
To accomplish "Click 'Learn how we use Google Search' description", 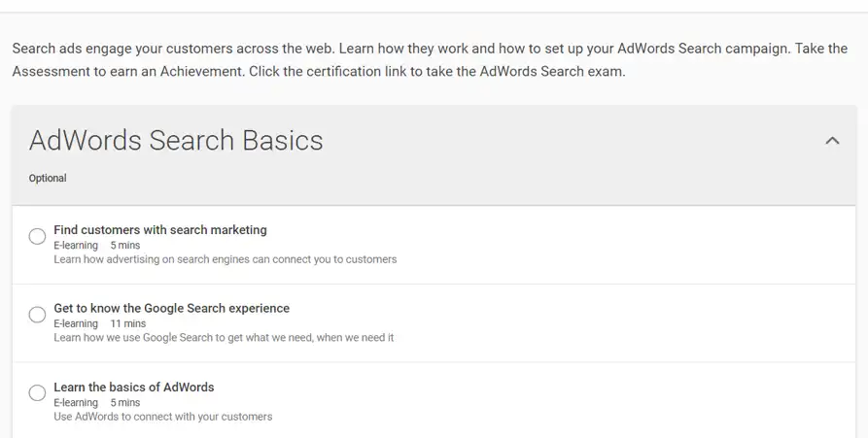I will [224, 337].
